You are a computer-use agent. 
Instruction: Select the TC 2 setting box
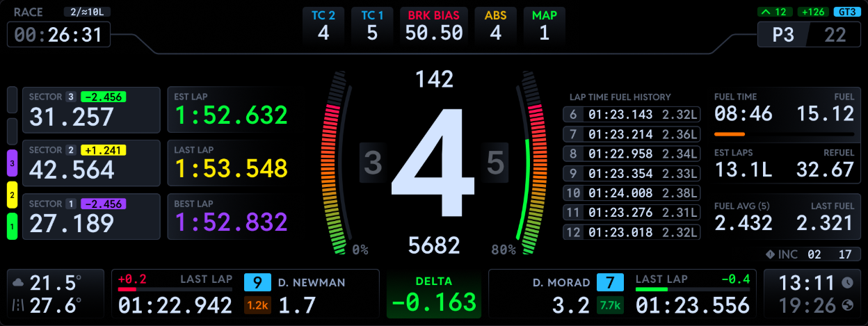pos(323,26)
